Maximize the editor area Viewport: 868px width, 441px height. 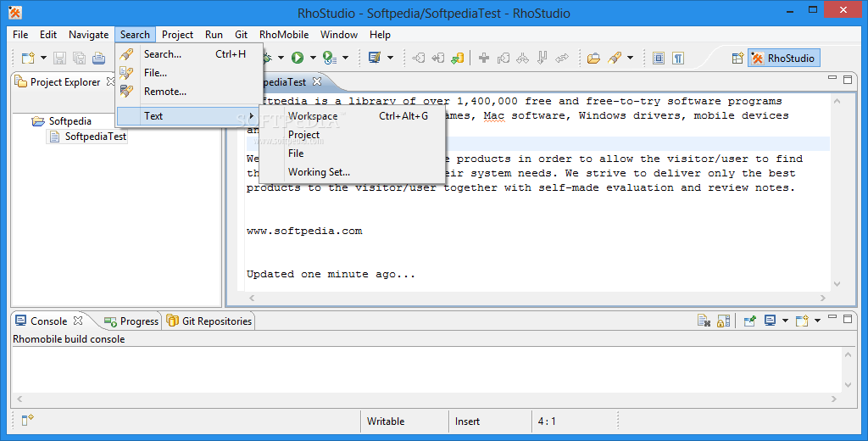848,79
